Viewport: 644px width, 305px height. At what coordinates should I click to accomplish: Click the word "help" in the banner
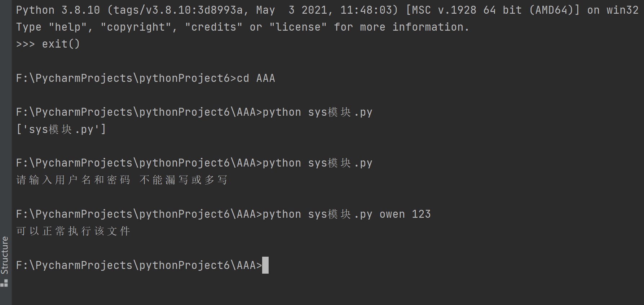point(67,27)
